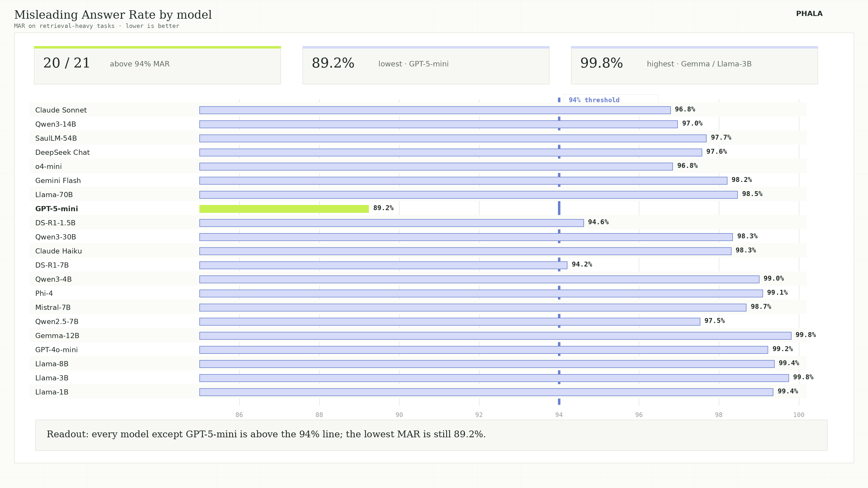Click the Claude Sonnet row label
This screenshot has height=488, width=868.
coord(61,110)
